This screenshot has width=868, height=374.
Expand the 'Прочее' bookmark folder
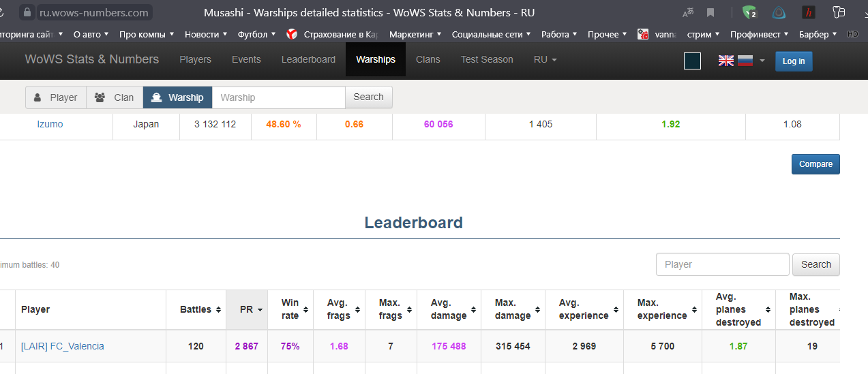click(x=608, y=34)
